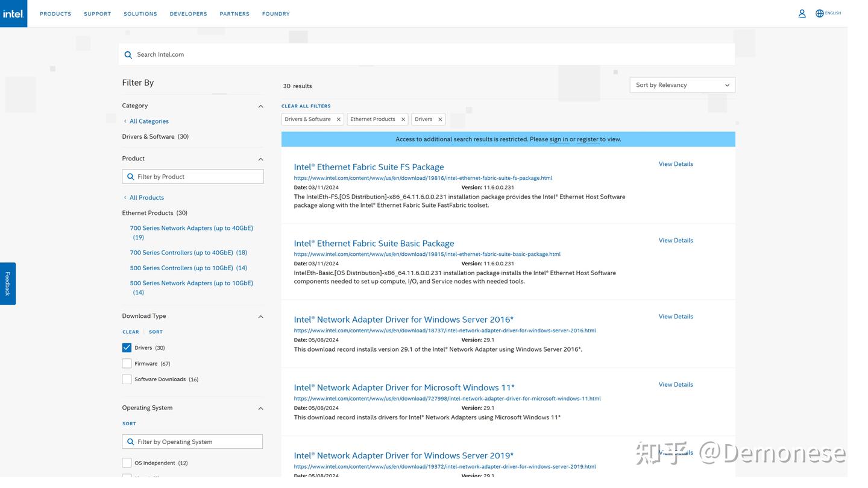Open the Foundry menu
This screenshot has width=868, height=488.
click(x=276, y=14)
